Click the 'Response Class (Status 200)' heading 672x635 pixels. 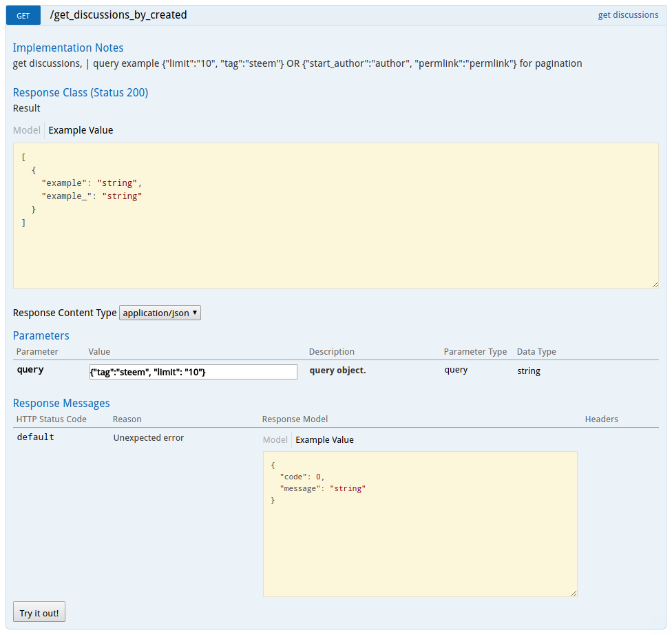pyautogui.click(x=81, y=92)
